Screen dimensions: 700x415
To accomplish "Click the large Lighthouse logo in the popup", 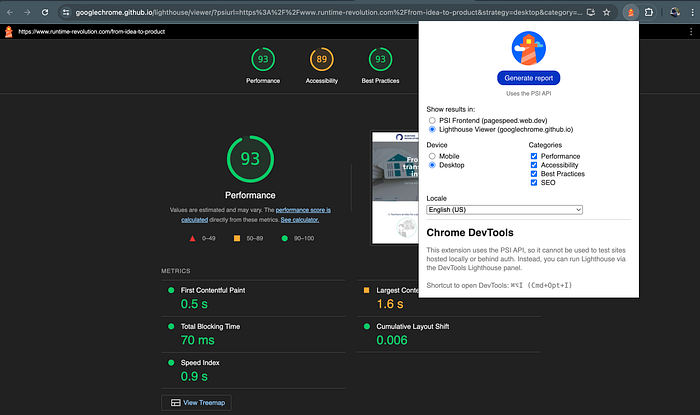I will (529, 48).
